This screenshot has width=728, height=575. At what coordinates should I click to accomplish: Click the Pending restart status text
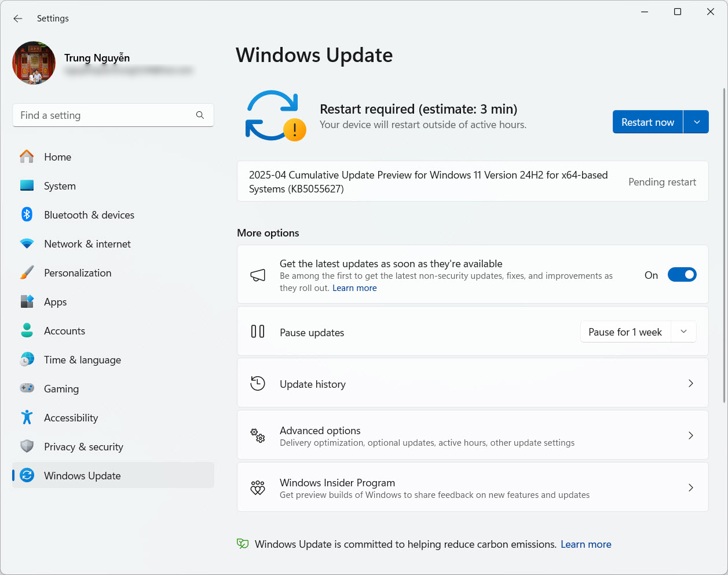pyautogui.click(x=662, y=182)
